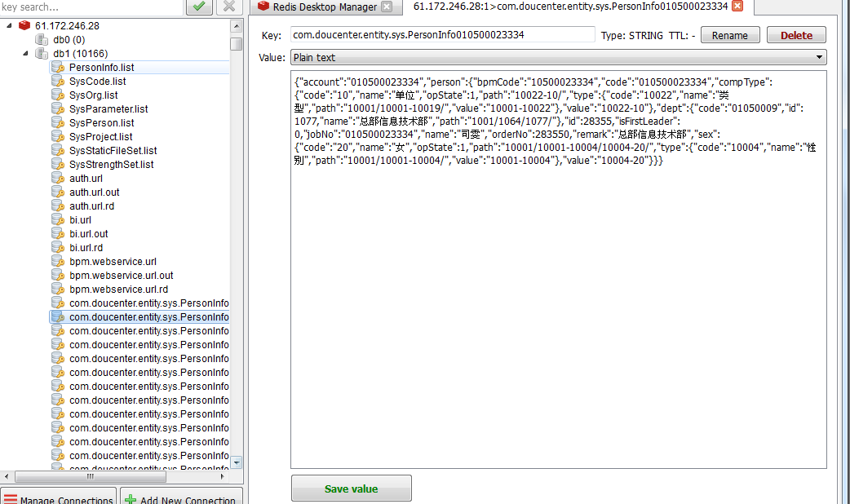Click key icon beside SysOrg.list

pyautogui.click(x=58, y=95)
